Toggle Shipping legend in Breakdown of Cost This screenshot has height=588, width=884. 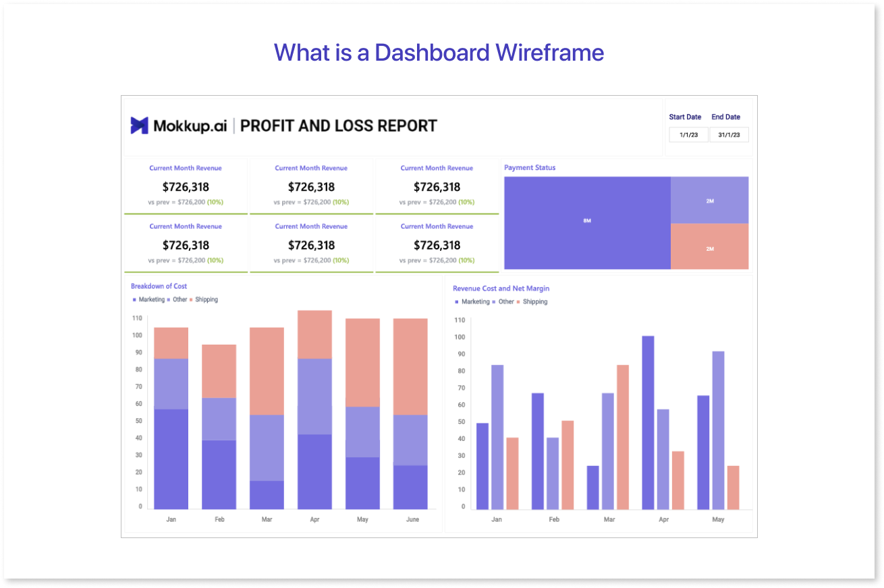click(x=204, y=299)
